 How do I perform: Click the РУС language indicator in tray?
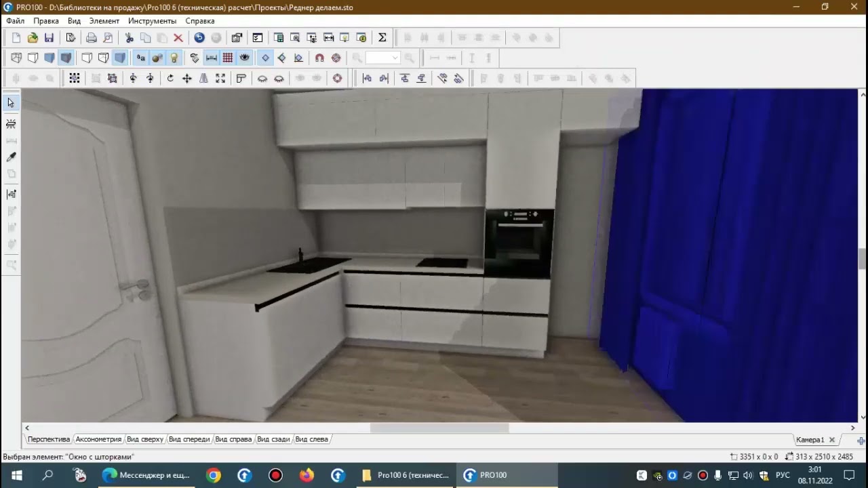point(783,475)
